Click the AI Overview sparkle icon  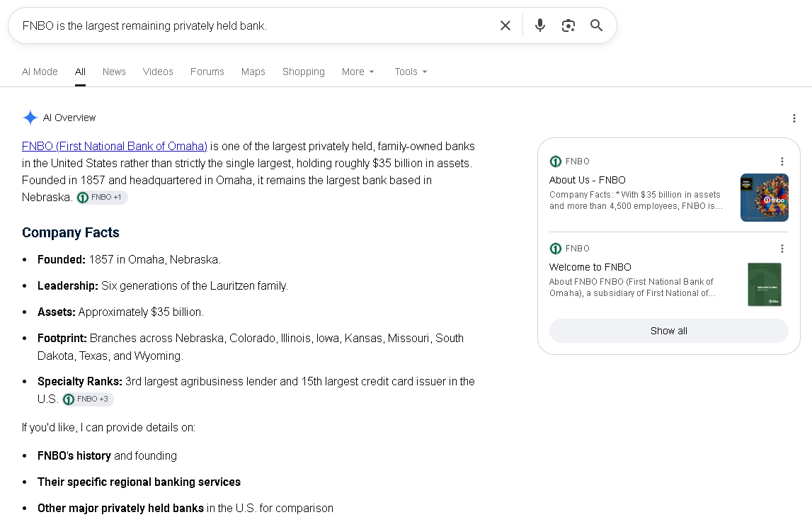point(30,118)
